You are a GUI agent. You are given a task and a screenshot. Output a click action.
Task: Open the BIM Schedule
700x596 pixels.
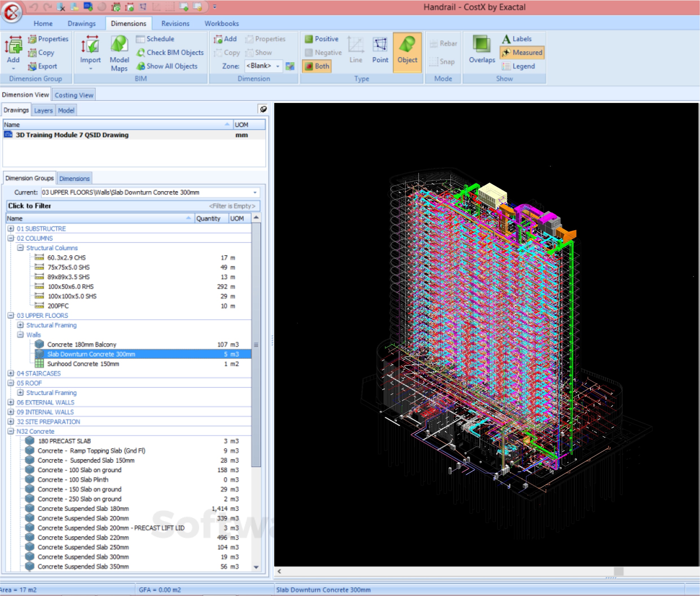[155, 39]
